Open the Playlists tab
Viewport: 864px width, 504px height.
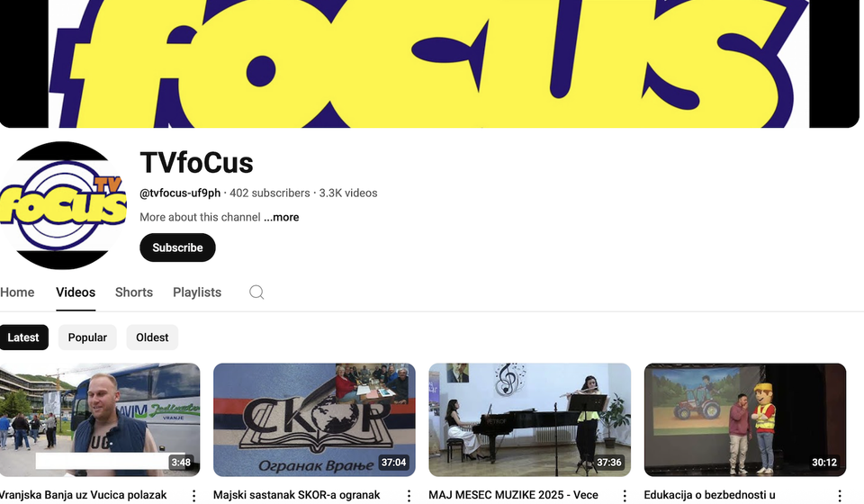click(x=197, y=292)
